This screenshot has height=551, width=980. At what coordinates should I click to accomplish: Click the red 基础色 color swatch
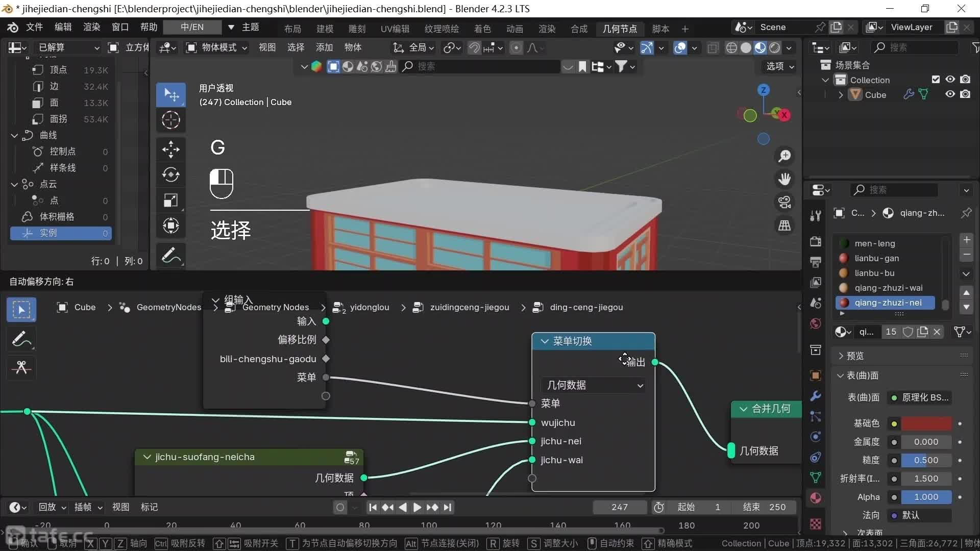coord(926,423)
